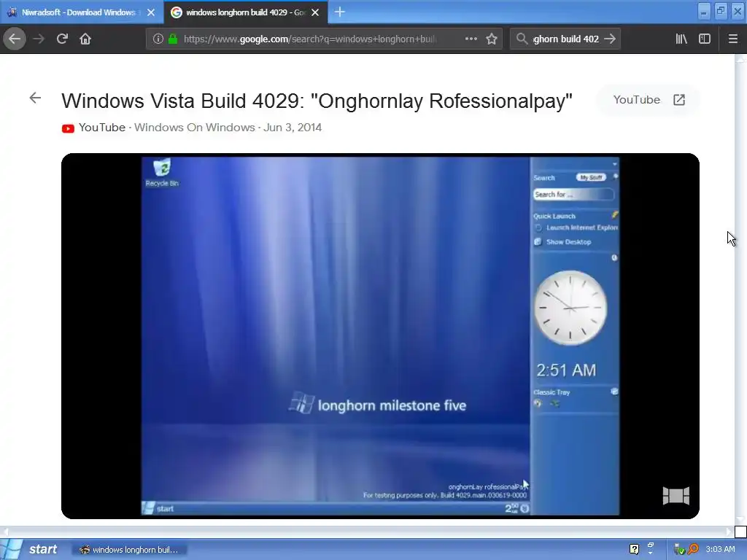
Task: Click the green secure connection padlock
Action: [x=173, y=39]
